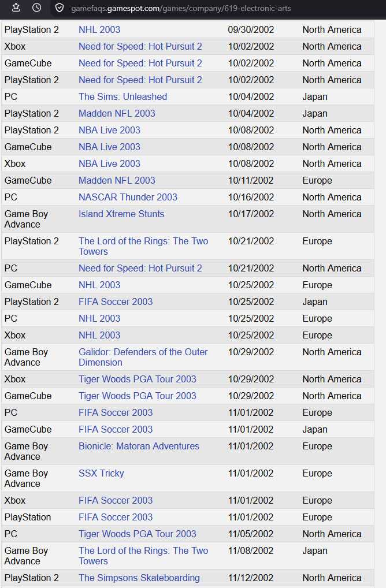This screenshot has width=386, height=588.
Task: Open Tiger Woods PGA Tour 2003 GameCube link
Action: pyautogui.click(x=138, y=396)
